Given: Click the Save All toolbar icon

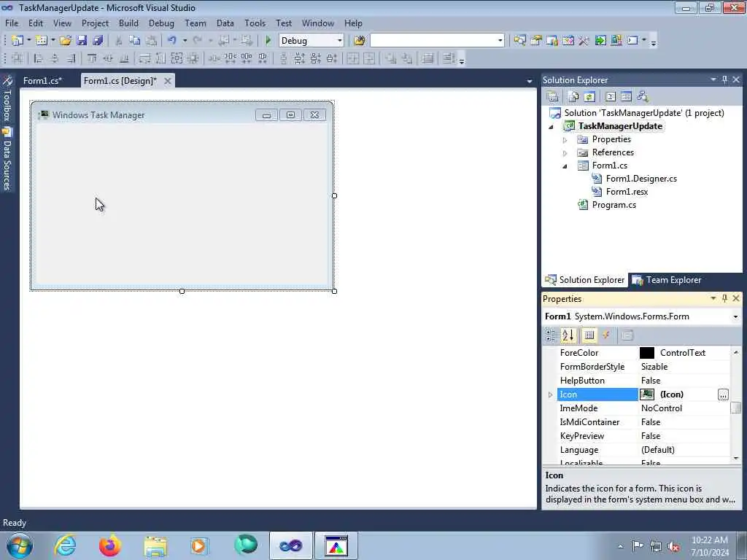Looking at the screenshot, I should pyautogui.click(x=98, y=41).
